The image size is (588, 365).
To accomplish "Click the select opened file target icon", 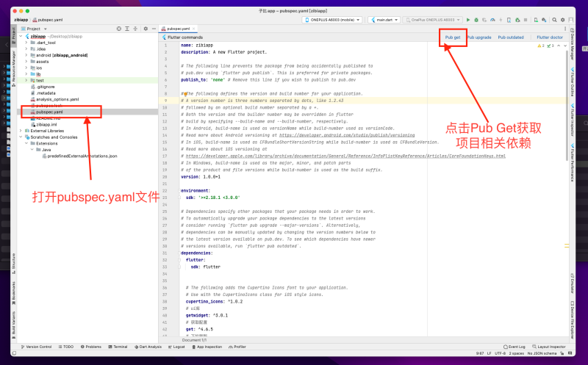I will pyautogui.click(x=119, y=29).
